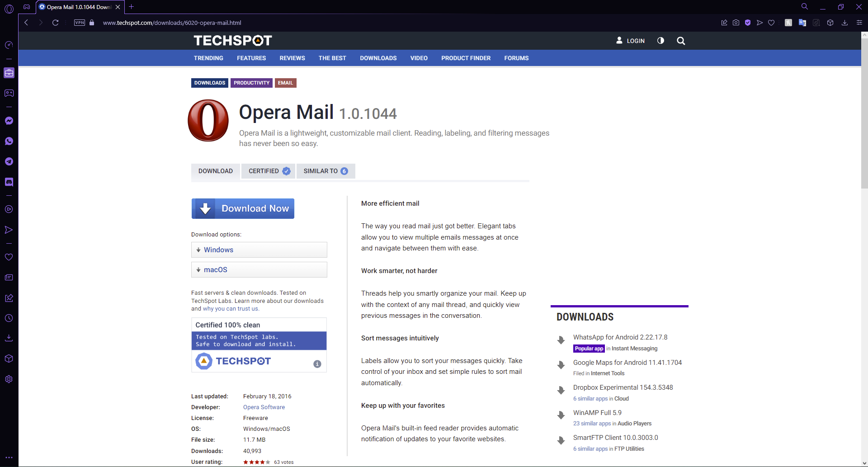Open TechSpot site search magnifier
The width and height of the screenshot is (868, 467).
(x=681, y=41)
